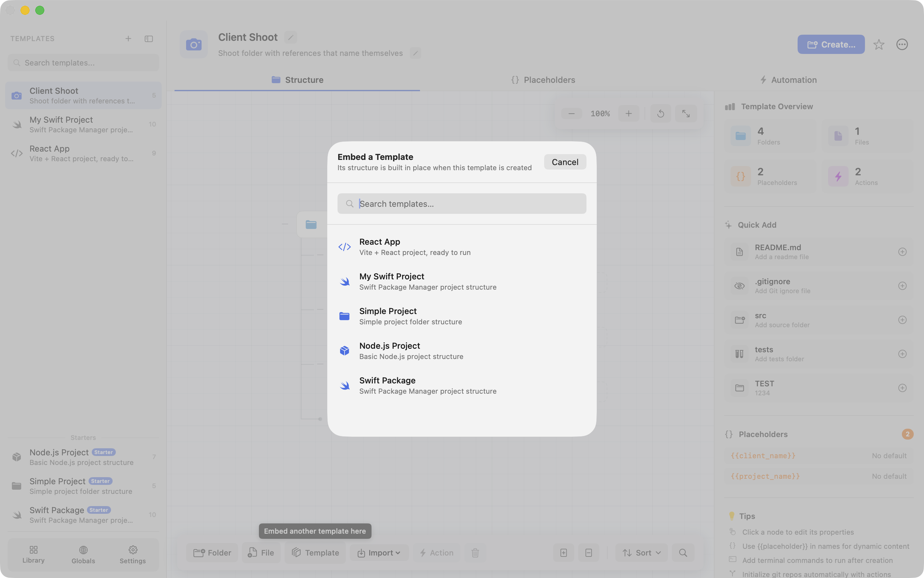924x578 pixels.
Task: Select My Swift Project in sidebar
Action: tap(83, 125)
